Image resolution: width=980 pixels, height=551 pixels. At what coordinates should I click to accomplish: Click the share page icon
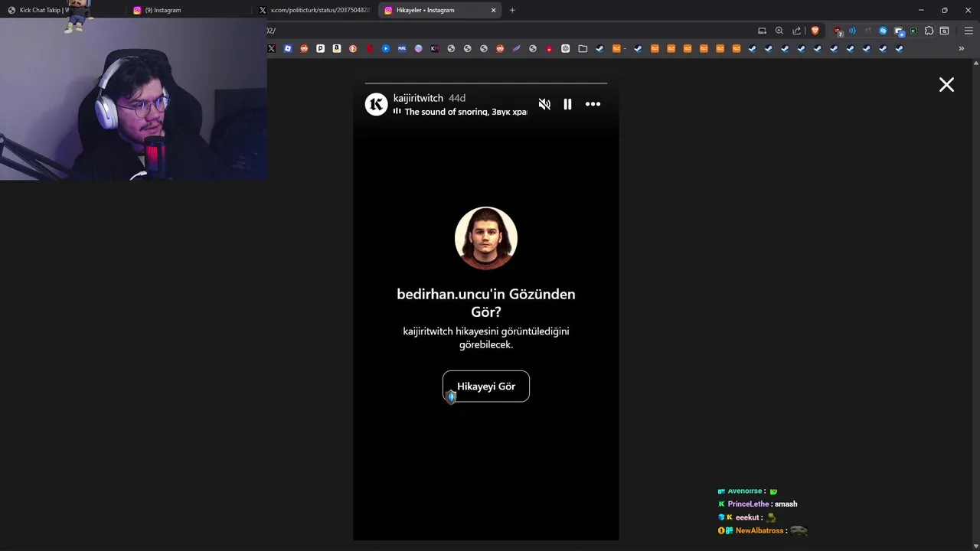point(797,31)
